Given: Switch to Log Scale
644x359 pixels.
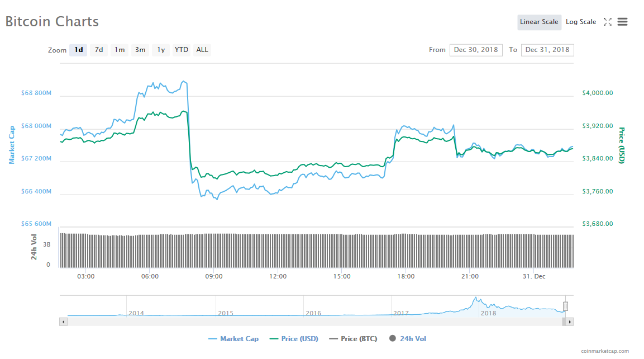Looking at the screenshot, I should coord(580,22).
